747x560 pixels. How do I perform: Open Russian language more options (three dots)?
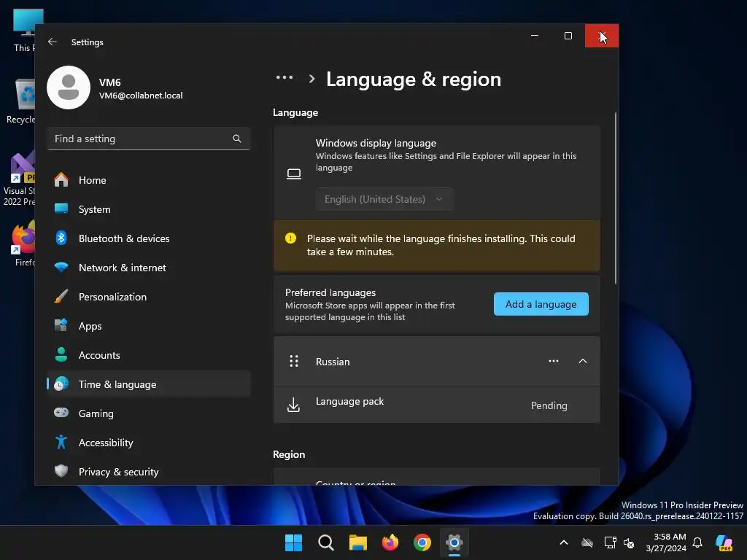tap(554, 361)
